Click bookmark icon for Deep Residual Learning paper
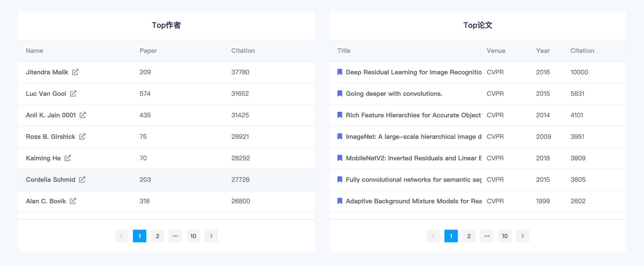644x266 pixels. (x=340, y=72)
